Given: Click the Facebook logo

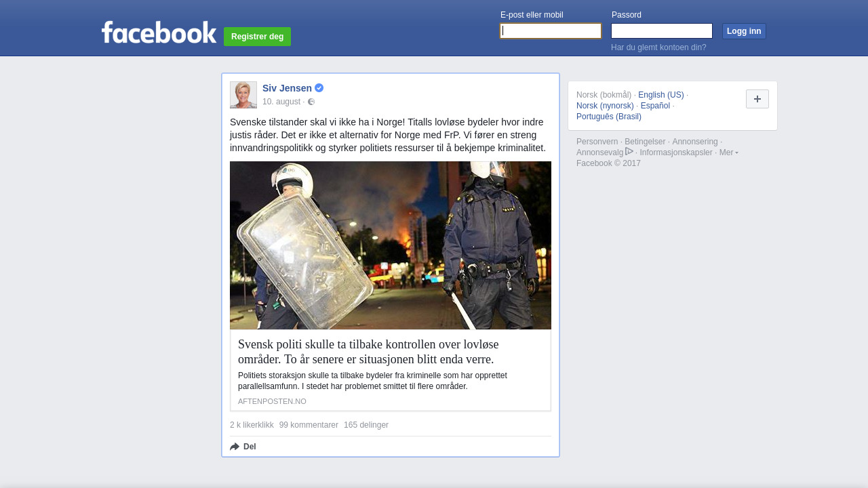Looking at the screenshot, I should pos(159,32).
